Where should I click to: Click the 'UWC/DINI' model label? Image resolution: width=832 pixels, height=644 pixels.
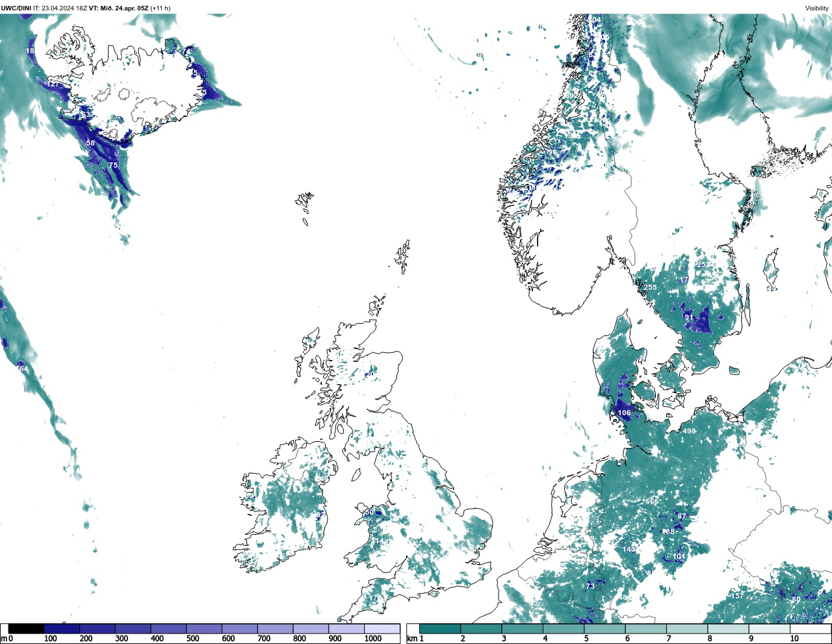click(16, 8)
